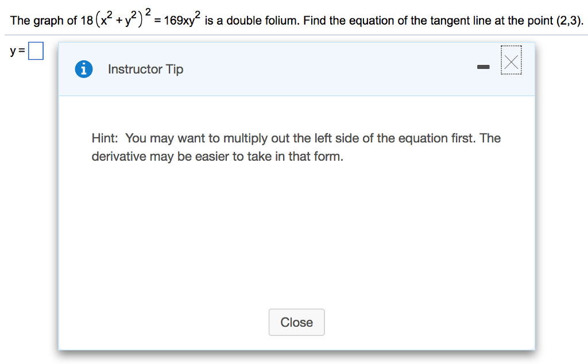Click the Hint text inside the dialog
Image resolution: width=588 pixels, height=364 pixels.
coord(296,146)
